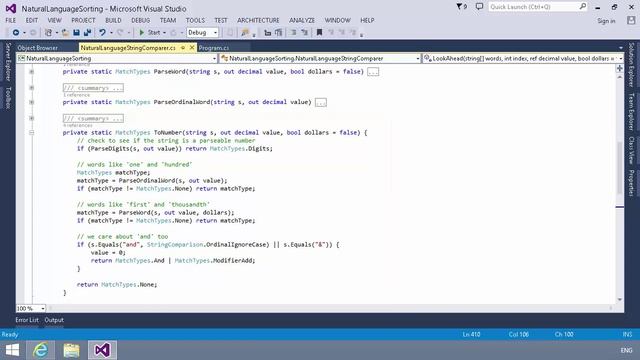Open the Windows Start button
Viewport: 640px width, 360px height.
(12, 350)
